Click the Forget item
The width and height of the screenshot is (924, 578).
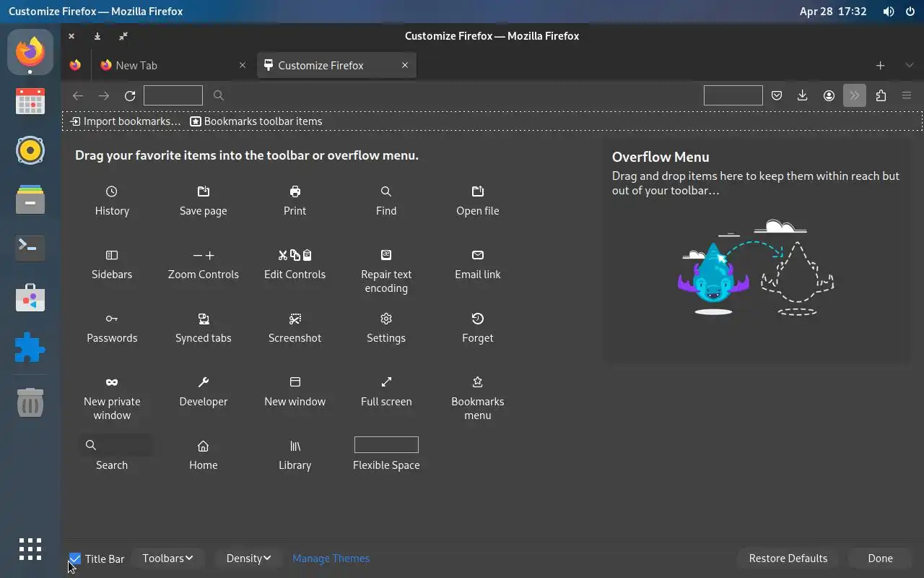pyautogui.click(x=478, y=328)
